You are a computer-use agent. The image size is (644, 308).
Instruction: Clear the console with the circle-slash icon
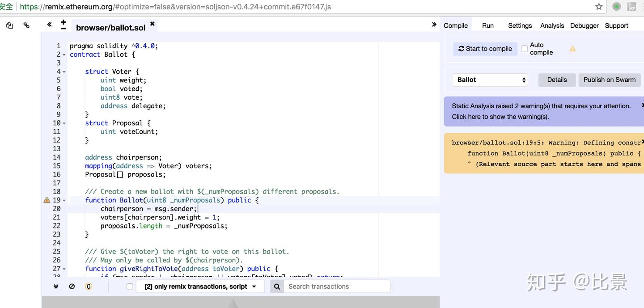[72, 287]
